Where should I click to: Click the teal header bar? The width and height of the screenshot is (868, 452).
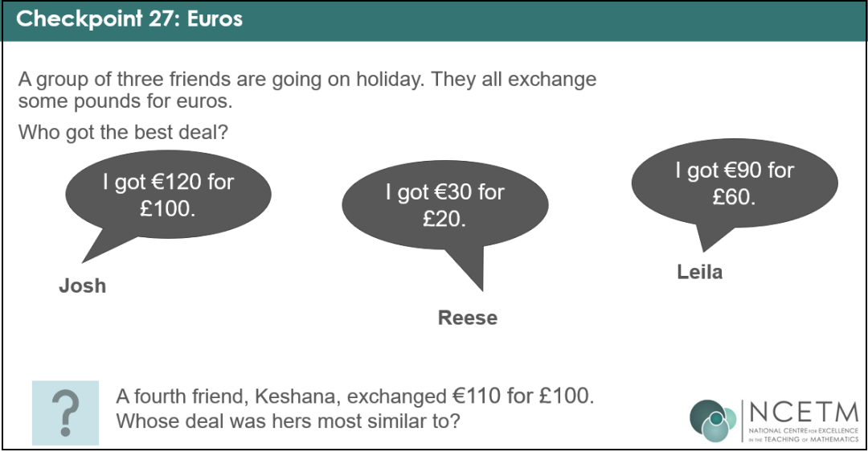point(434,20)
